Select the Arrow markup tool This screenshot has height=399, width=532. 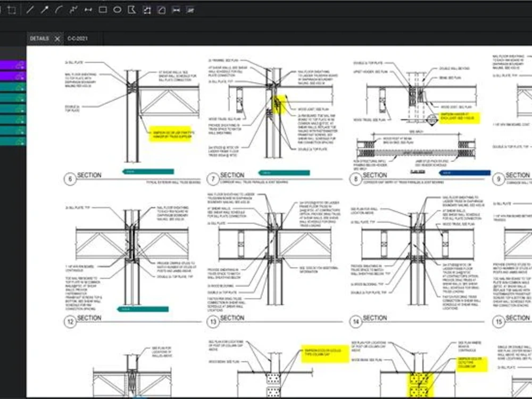[45, 9]
